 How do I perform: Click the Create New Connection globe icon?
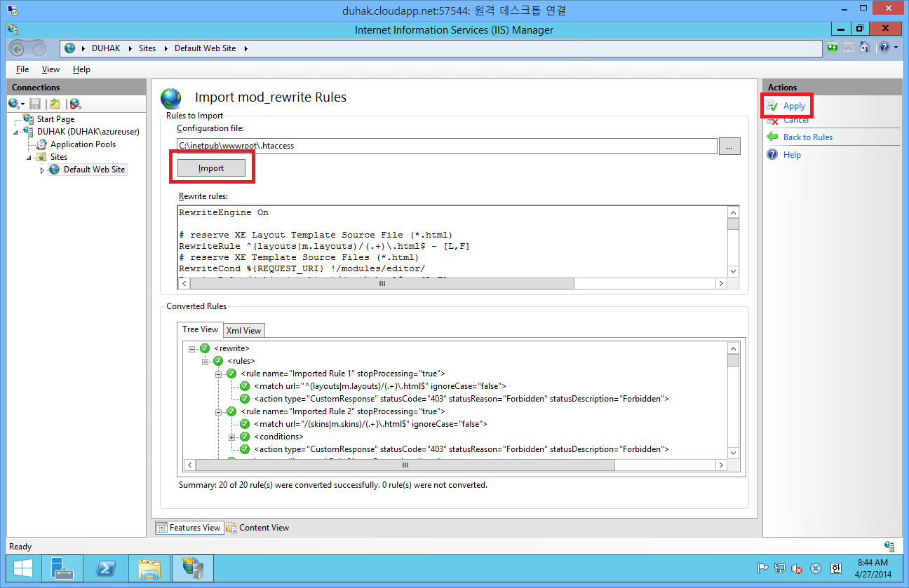coord(14,104)
